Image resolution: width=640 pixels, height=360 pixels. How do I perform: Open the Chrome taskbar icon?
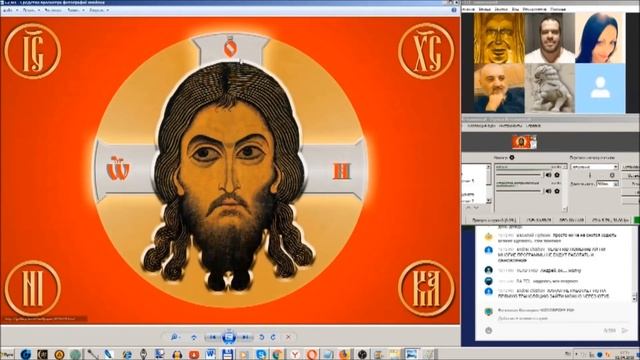coord(278,354)
